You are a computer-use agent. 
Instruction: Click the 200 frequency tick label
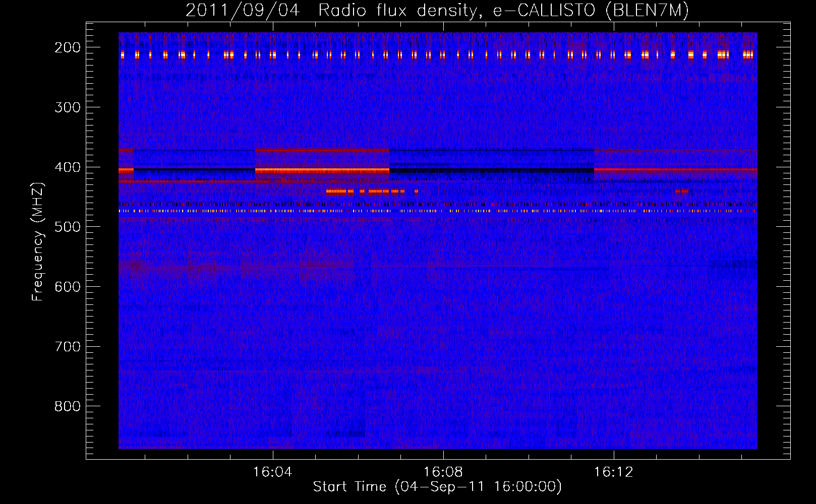click(x=68, y=47)
